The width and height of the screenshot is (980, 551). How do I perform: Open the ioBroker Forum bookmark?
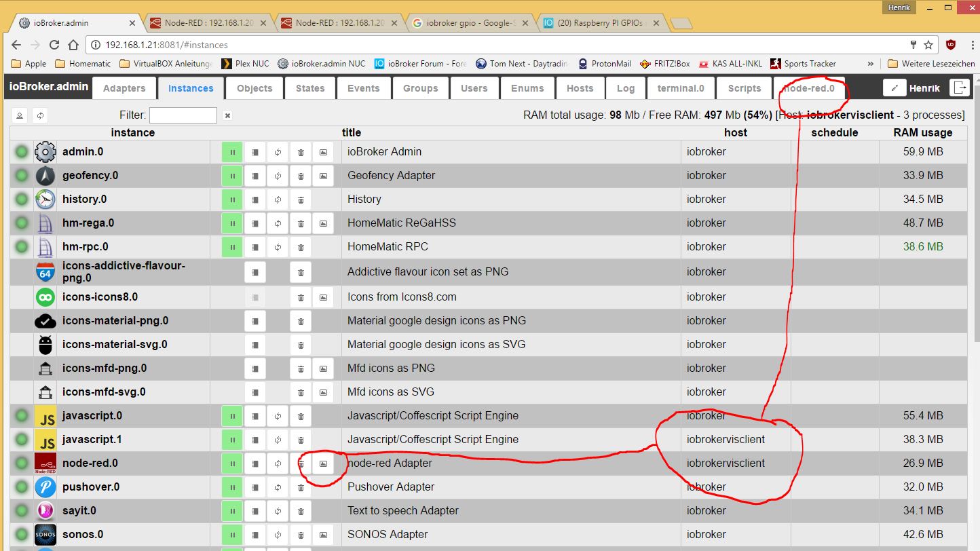tap(421, 64)
